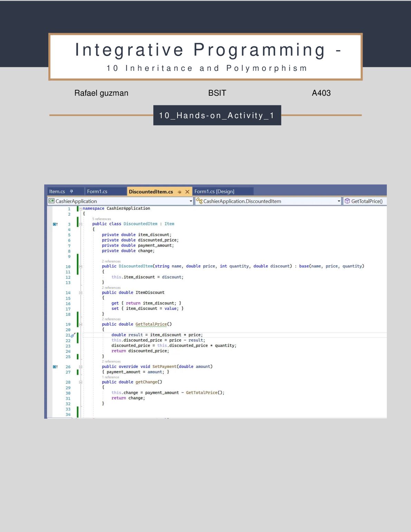
Task: Click the '2 references' CodeLens above GetTotalPrice
Action: pos(111,319)
